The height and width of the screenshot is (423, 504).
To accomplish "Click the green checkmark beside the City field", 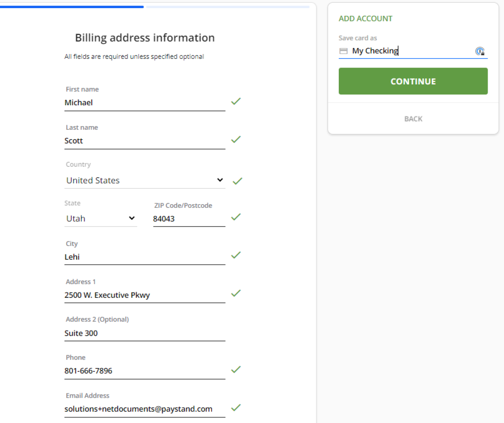I will coord(236,255).
